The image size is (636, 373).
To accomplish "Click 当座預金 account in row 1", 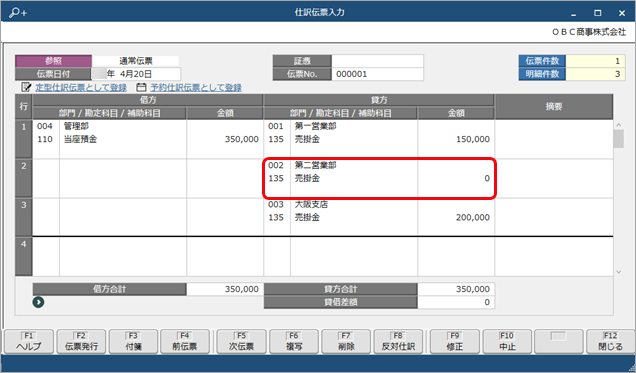I will [80, 139].
